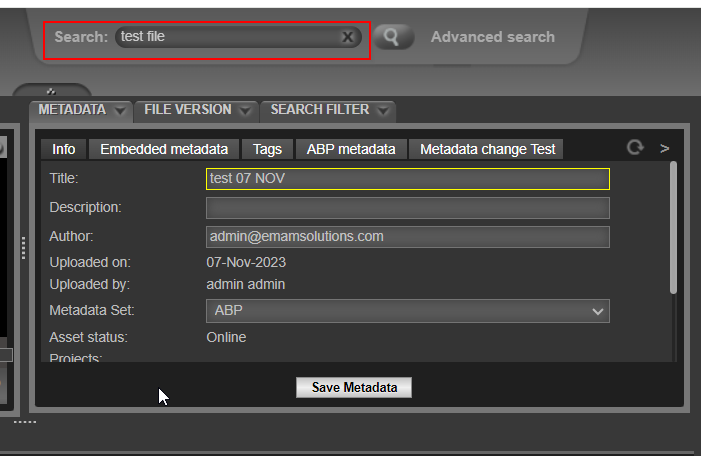The image size is (701, 456).
Task: Click into the Title field
Action: pos(407,179)
